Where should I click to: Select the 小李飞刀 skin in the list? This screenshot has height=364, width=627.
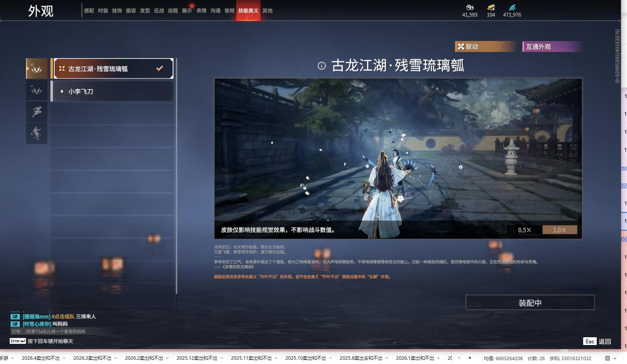[x=112, y=91]
